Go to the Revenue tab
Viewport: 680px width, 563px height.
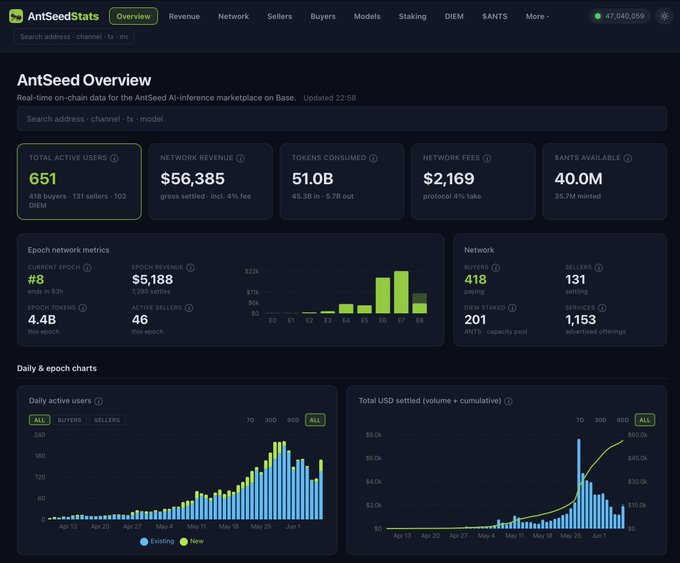coord(184,16)
